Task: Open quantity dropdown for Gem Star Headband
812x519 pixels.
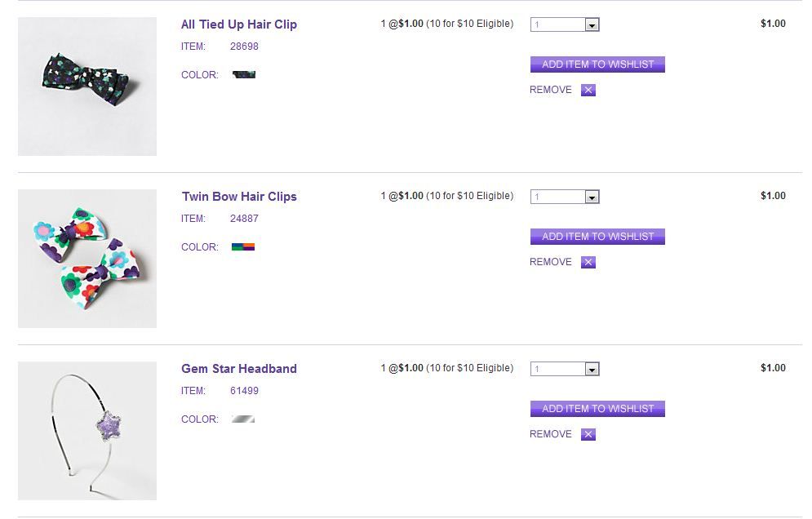Action: (x=565, y=370)
